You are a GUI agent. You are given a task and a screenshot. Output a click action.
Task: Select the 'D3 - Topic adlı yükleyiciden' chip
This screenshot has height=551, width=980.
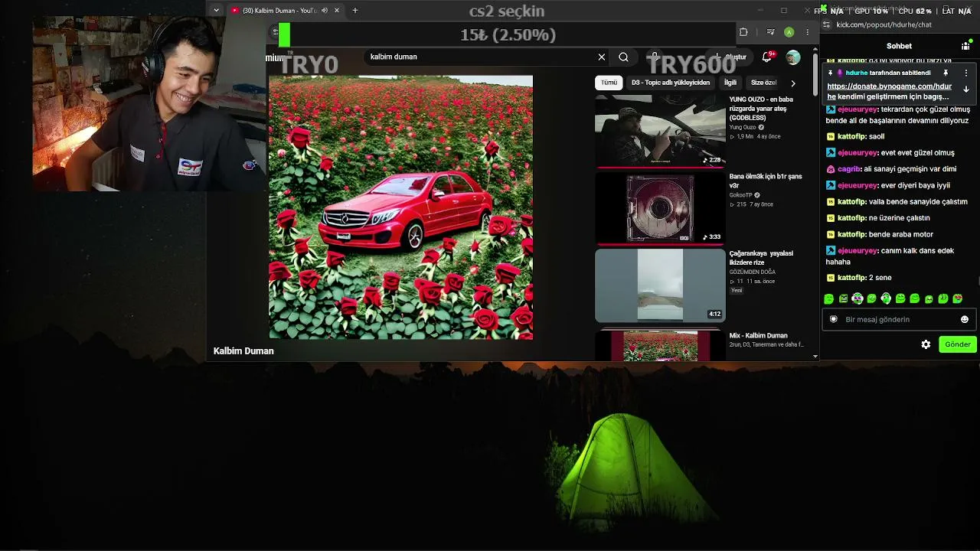671,83
